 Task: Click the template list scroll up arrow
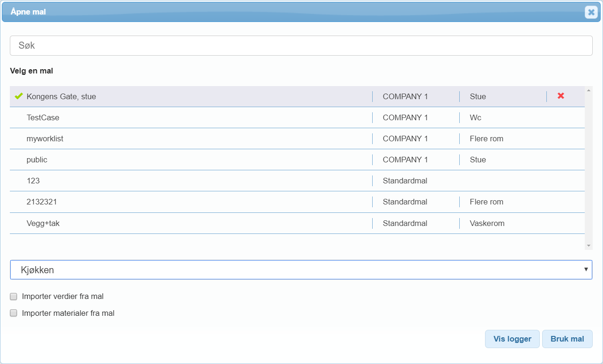coord(588,90)
